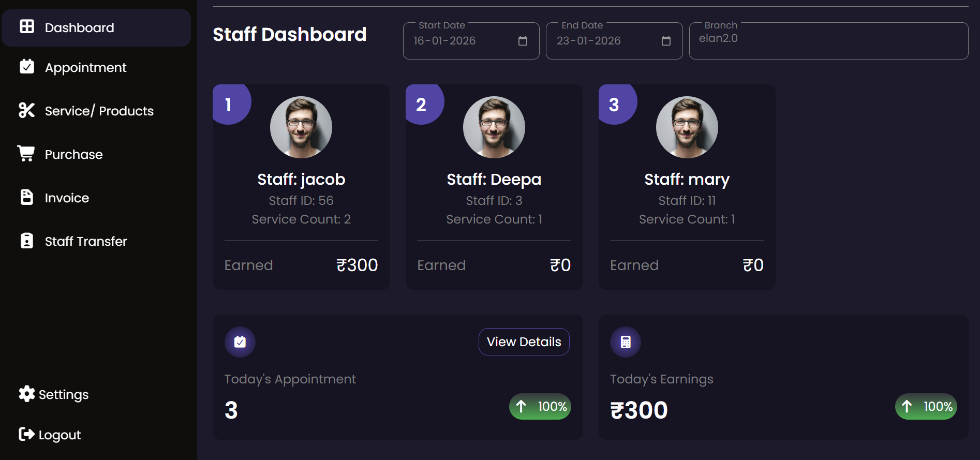Click the Today's Appointment calendar icon
Image resolution: width=980 pixels, height=460 pixels.
240,342
